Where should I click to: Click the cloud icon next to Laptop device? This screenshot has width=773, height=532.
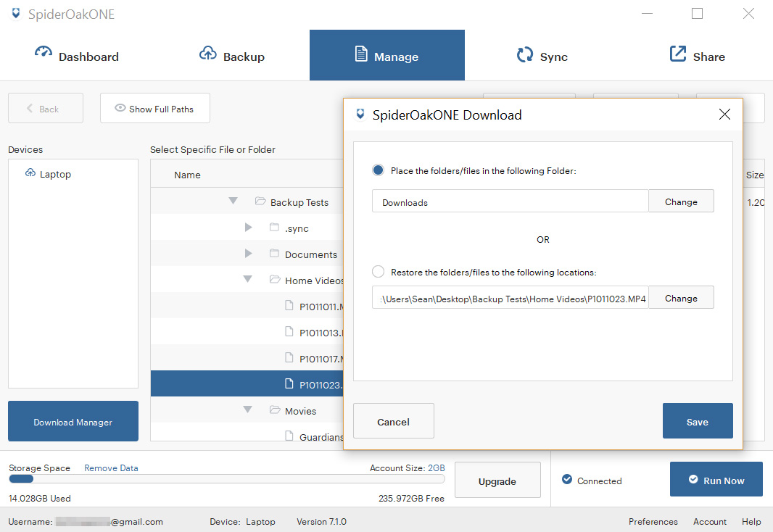[30, 173]
